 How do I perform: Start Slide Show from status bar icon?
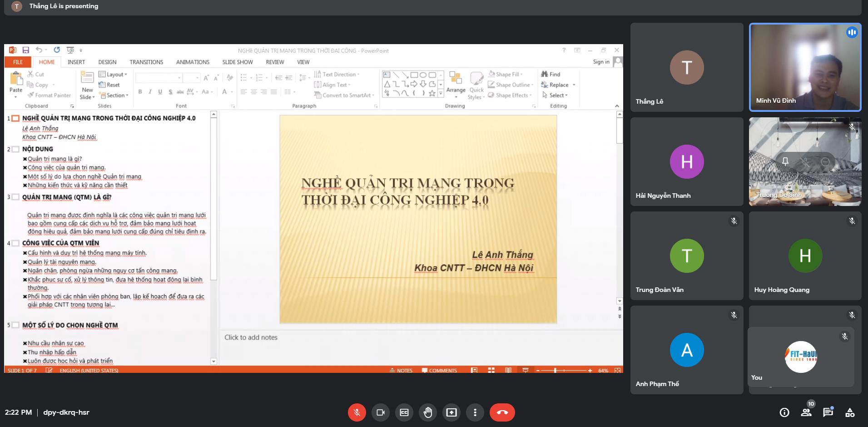(x=525, y=370)
